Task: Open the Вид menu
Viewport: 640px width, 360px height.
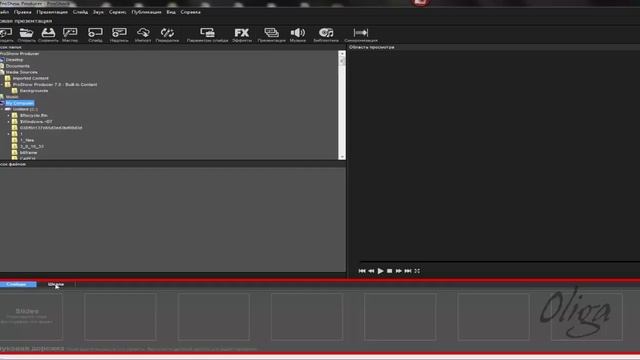Action: click(x=171, y=12)
